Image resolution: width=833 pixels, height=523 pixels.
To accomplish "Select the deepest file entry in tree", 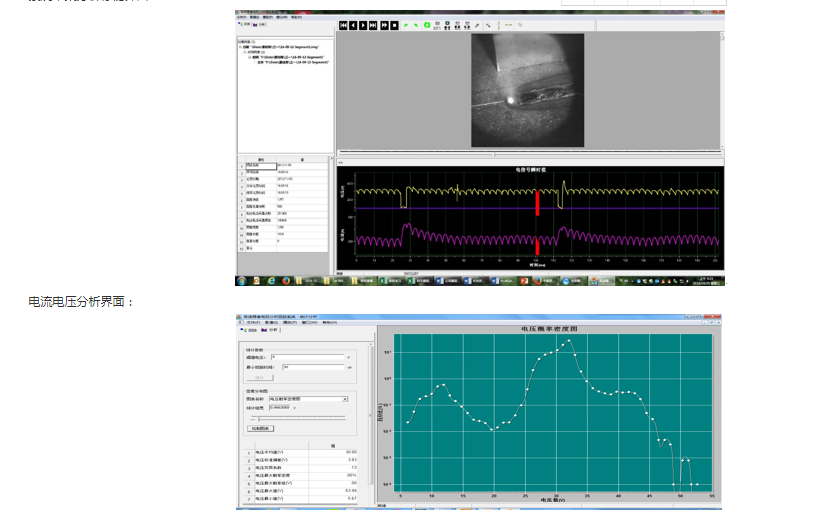I will [x=293, y=62].
